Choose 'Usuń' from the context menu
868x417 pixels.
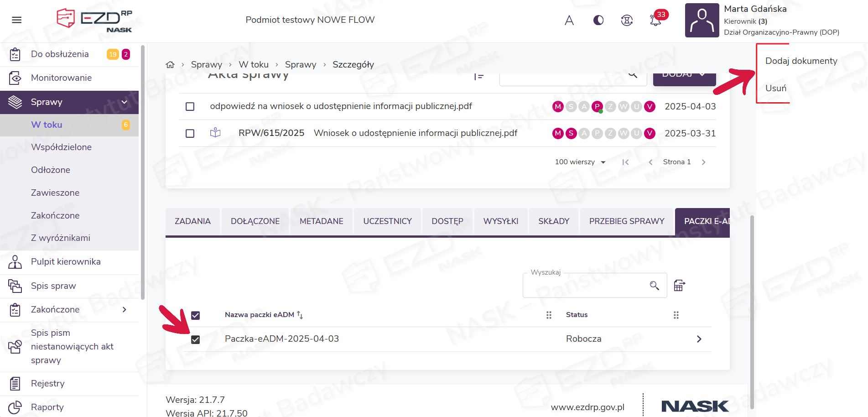(x=775, y=89)
